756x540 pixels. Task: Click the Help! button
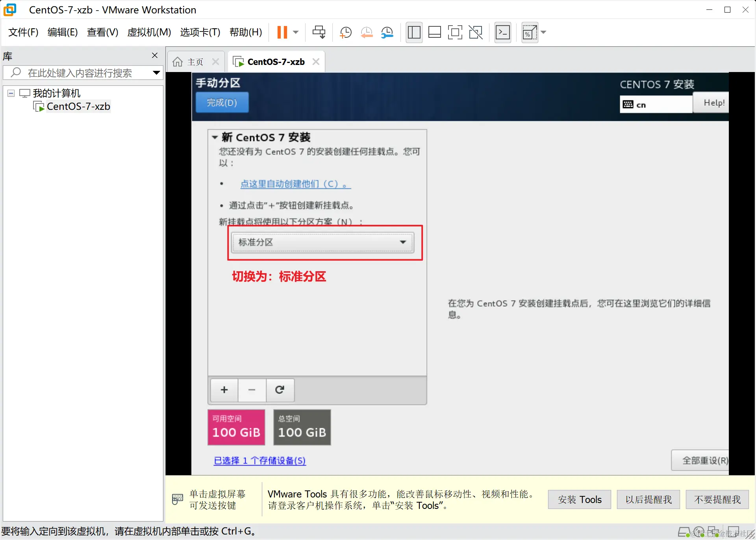point(712,103)
